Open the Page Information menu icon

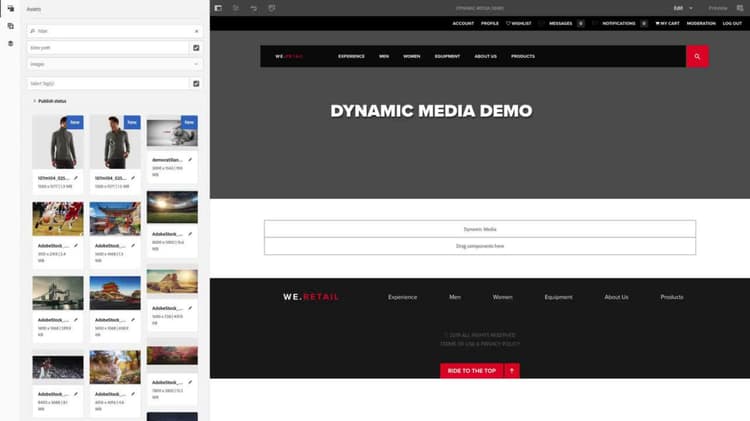[236, 8]
